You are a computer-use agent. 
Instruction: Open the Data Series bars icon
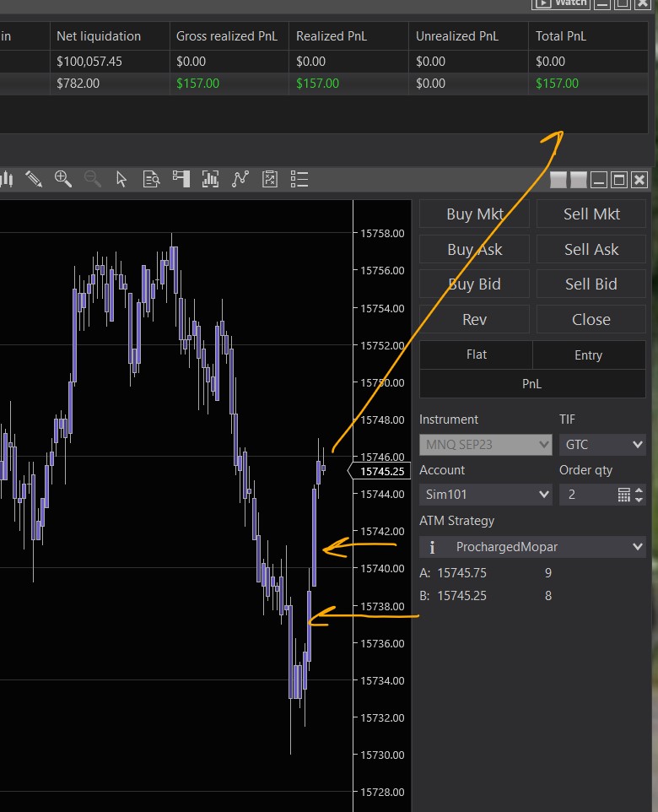[210, 179]
